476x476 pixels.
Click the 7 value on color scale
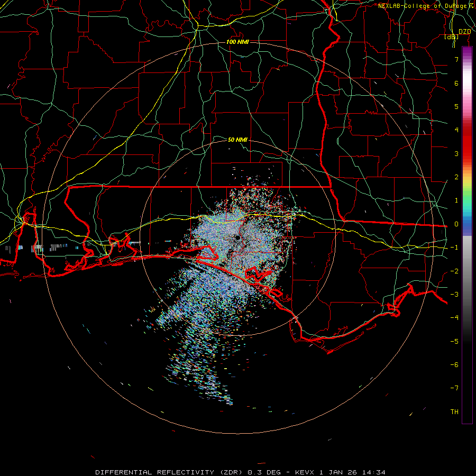(x=456, y=59)
